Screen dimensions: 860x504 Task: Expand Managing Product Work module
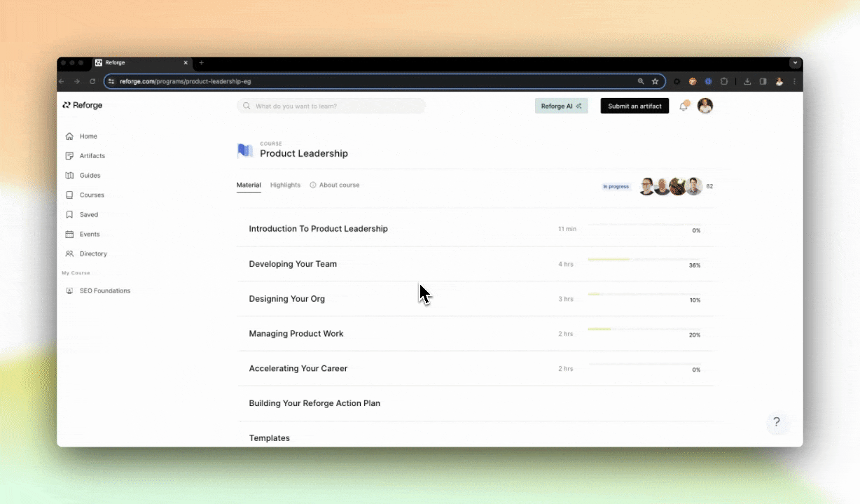(476, 334)
